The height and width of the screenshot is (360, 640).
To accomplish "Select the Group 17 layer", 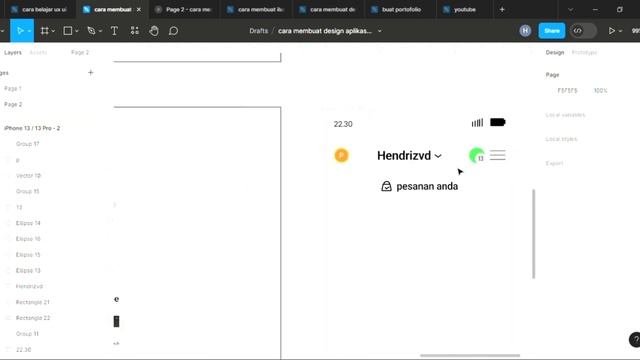I will coord(27,144).
